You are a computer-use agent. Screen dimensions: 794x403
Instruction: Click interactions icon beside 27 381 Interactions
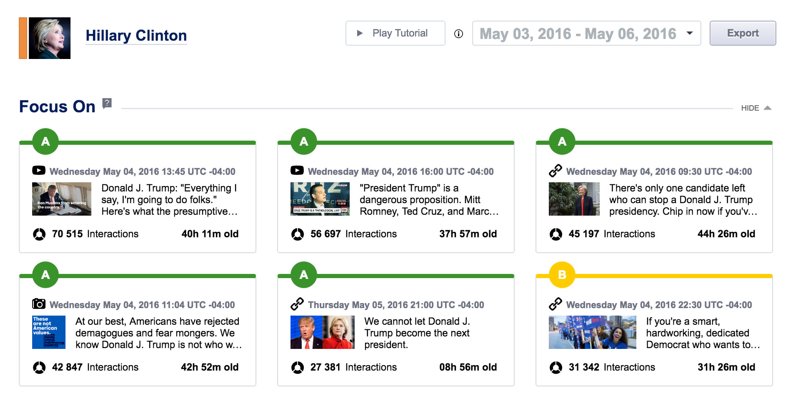(297, 367)
